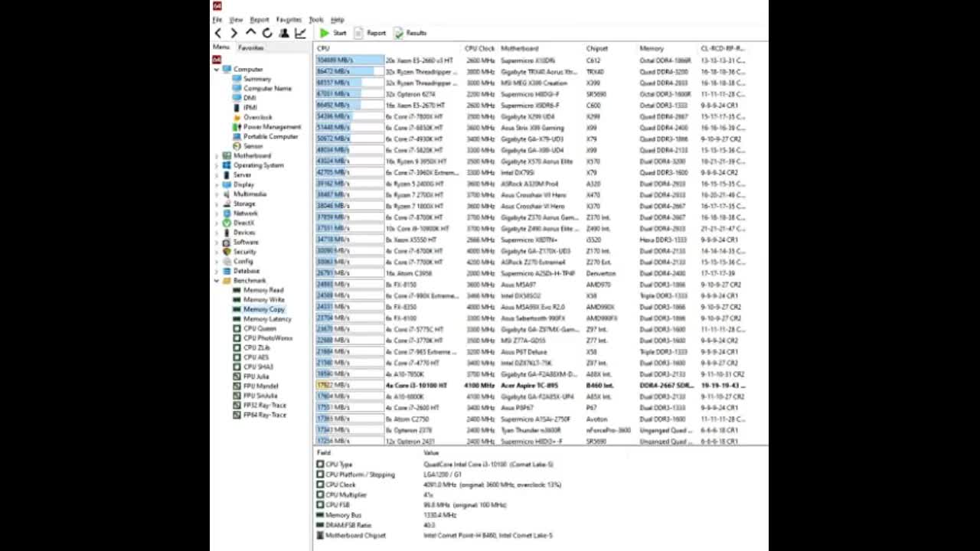Click the CPU Clock column header
The width and height of the screenshot is (980, 551).
point(479,48)
